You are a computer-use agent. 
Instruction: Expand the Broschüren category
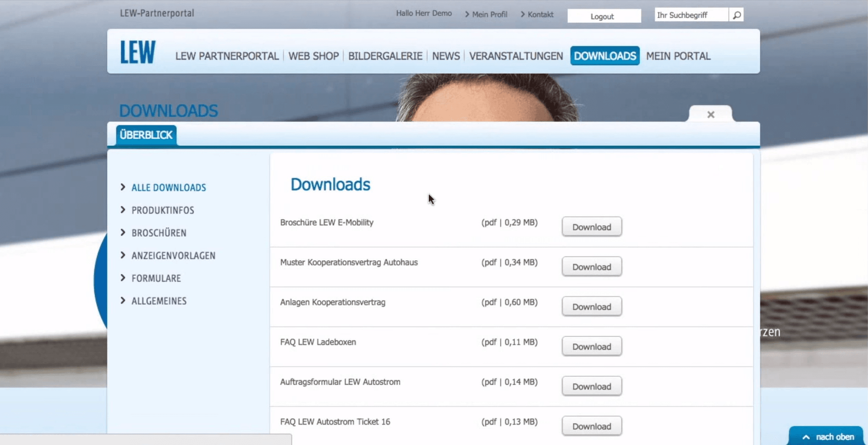(x=159, y=233)
